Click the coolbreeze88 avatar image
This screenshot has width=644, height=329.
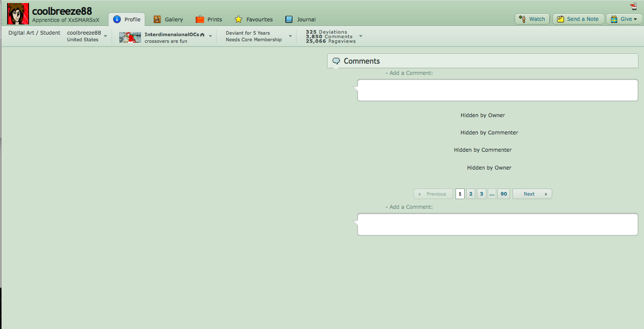18,14
